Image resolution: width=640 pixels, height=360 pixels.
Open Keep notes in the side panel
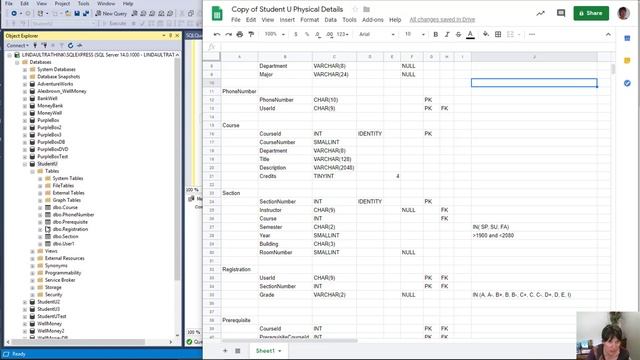point(627,61)
